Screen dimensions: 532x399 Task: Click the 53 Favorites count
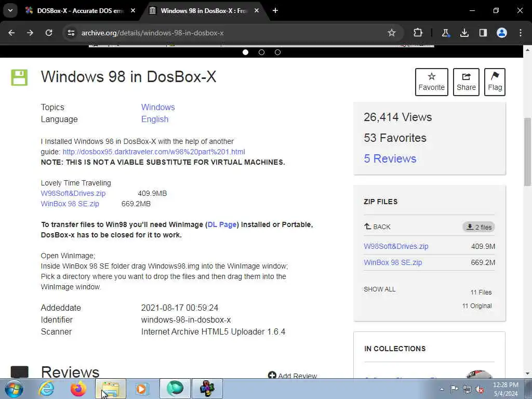click(395, 138)
